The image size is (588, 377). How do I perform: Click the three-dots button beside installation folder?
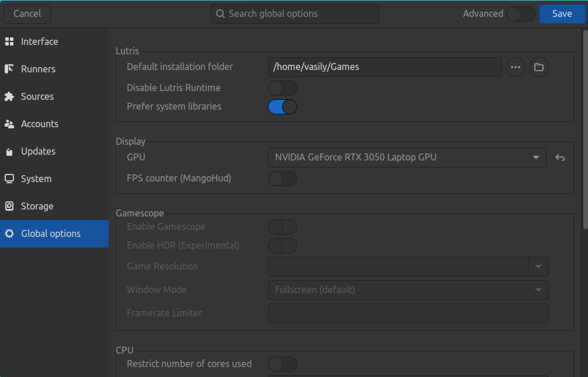pyautogui.click(x=515, y=67)
